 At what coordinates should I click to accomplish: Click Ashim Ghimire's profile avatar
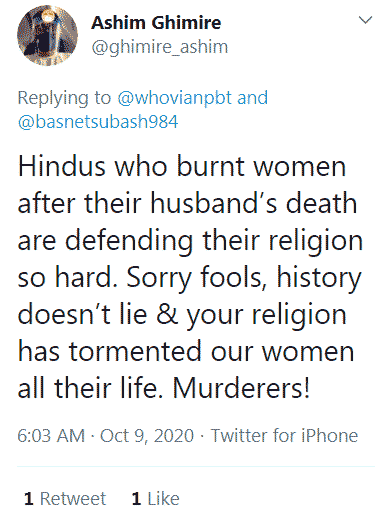[47, 35]
